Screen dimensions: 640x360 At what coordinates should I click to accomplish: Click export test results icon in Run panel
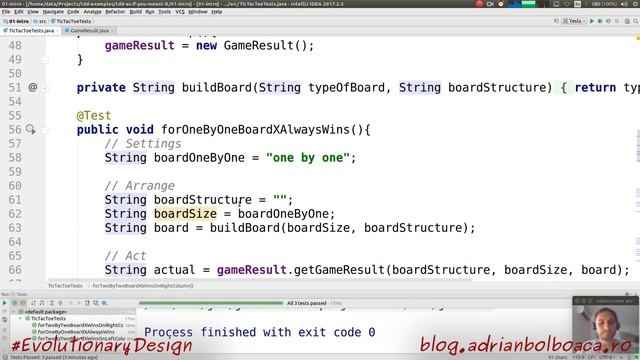coord(87,303)
